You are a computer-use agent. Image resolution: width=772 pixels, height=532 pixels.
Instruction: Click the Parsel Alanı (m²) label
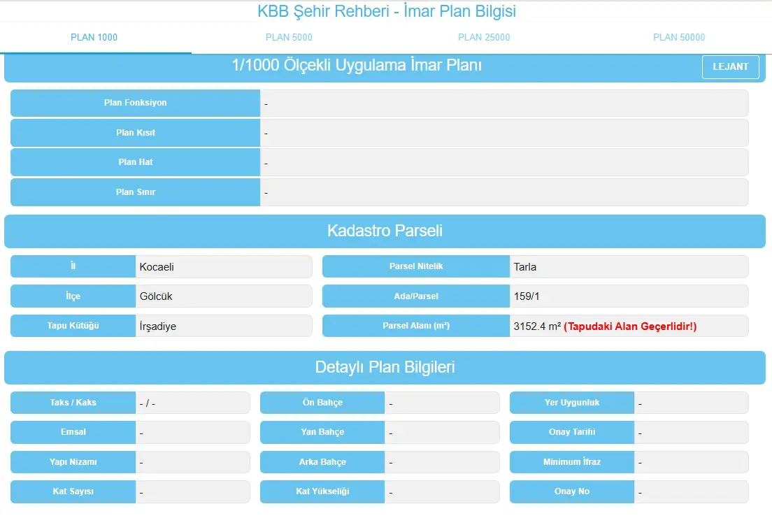416,326
